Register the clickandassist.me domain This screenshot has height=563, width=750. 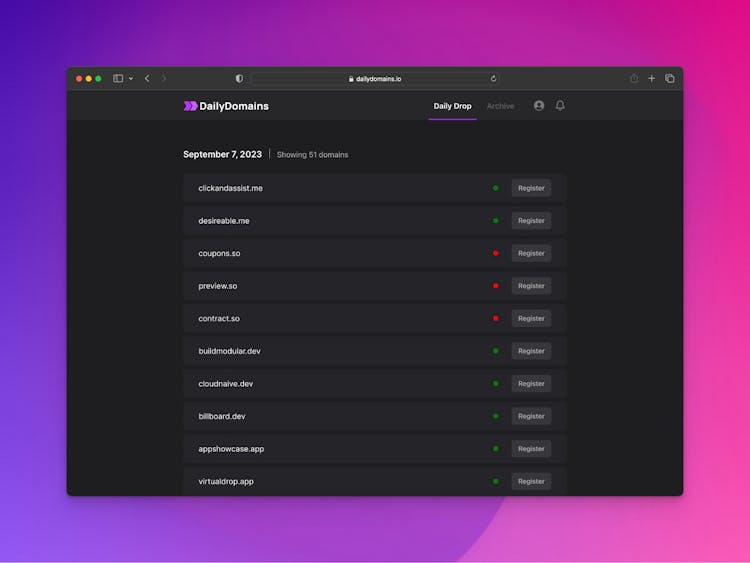[x=531, y=188]
